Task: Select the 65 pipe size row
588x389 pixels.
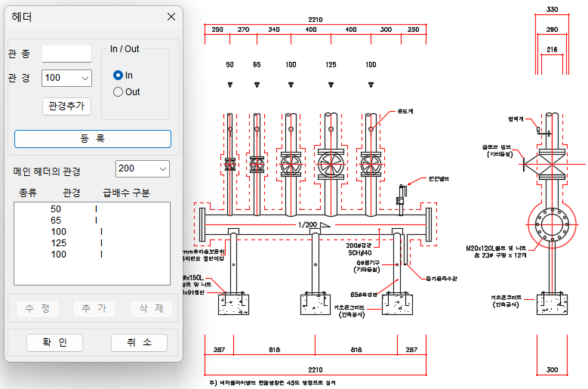Action: point(56,221)
